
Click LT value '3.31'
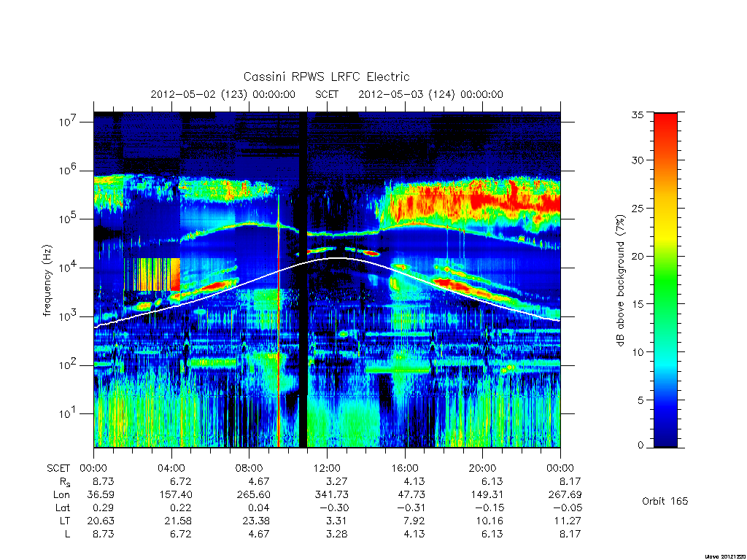coord(337,521)
